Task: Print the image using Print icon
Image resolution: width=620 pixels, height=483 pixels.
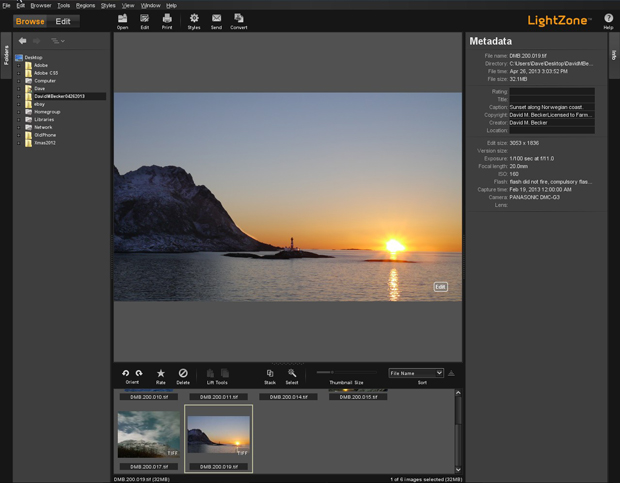Action: pyautogui.click(x=167, y=21)
